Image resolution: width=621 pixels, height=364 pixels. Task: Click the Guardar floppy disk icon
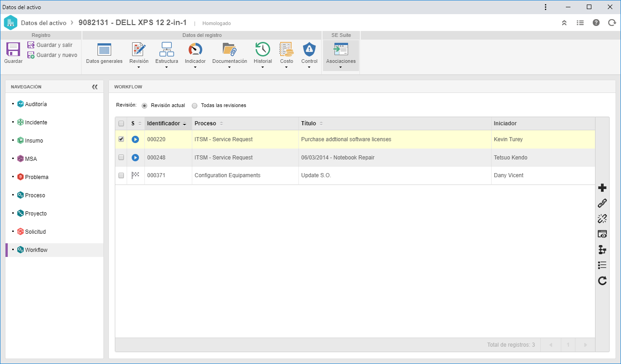click(13, 49)
